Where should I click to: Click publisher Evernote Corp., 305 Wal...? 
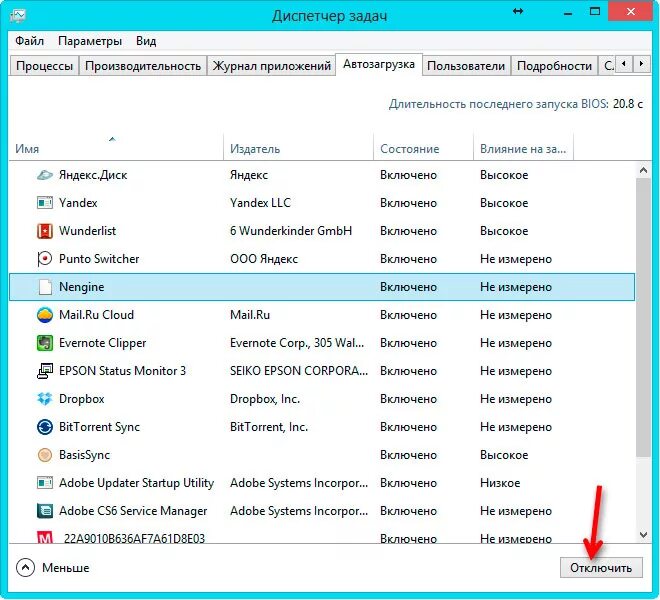pos(297,343)
